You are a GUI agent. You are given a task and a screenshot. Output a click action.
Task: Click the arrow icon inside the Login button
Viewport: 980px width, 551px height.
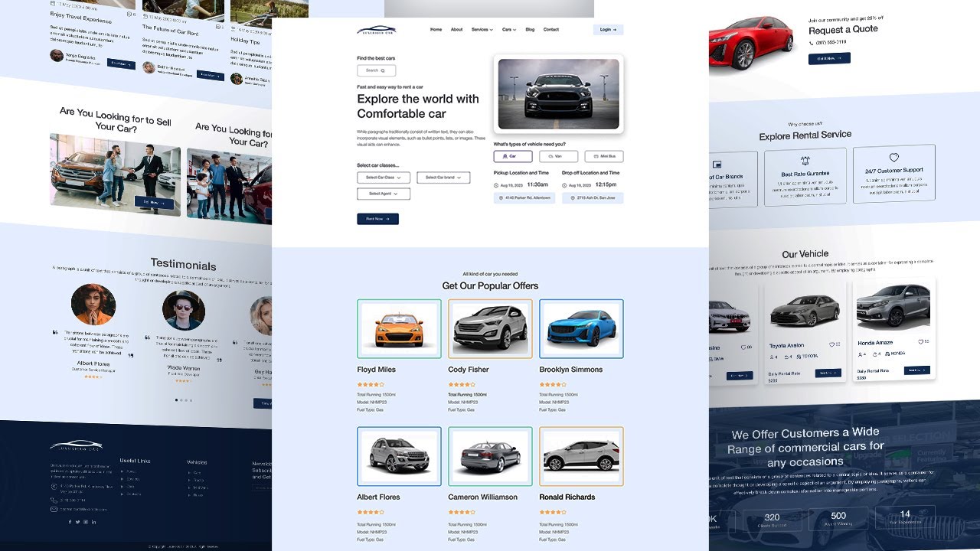[x=615, y=30]
